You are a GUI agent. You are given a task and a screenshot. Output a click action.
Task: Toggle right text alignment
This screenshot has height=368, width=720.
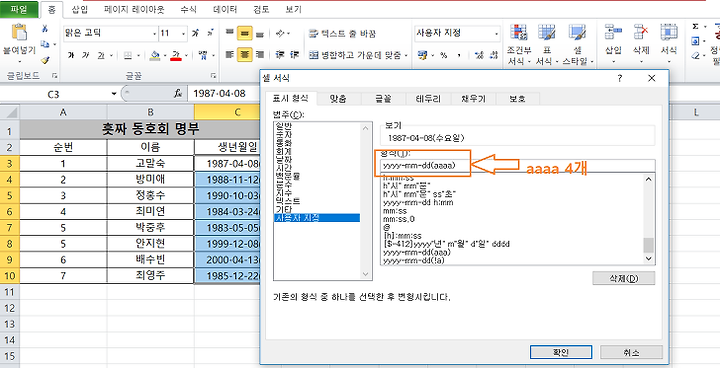[259, 55]
